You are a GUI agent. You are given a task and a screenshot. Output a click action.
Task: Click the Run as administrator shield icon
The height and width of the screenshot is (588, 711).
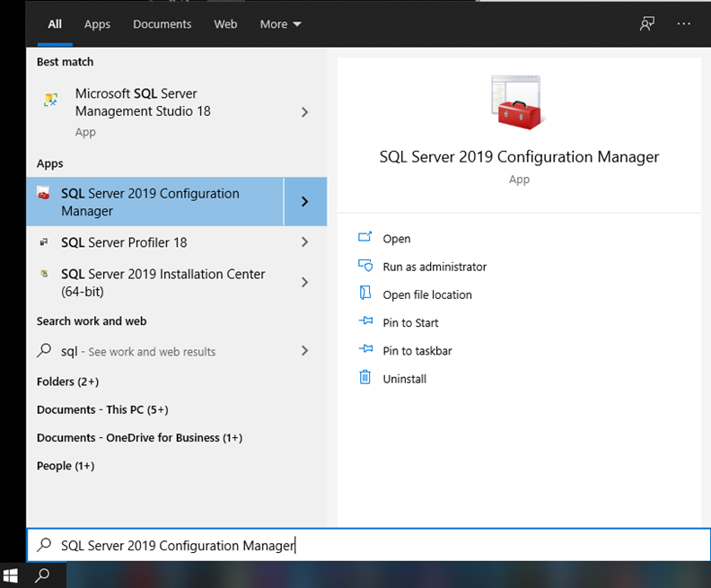(365, 266)
